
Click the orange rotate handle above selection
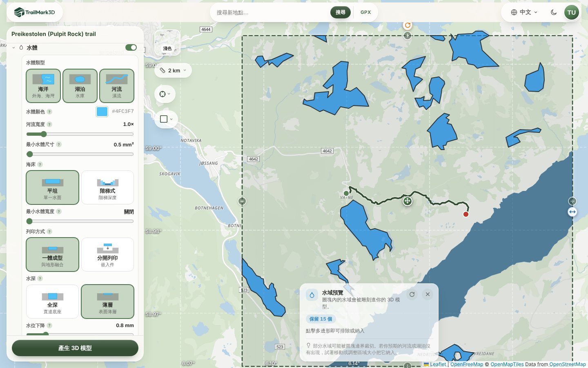408,25
